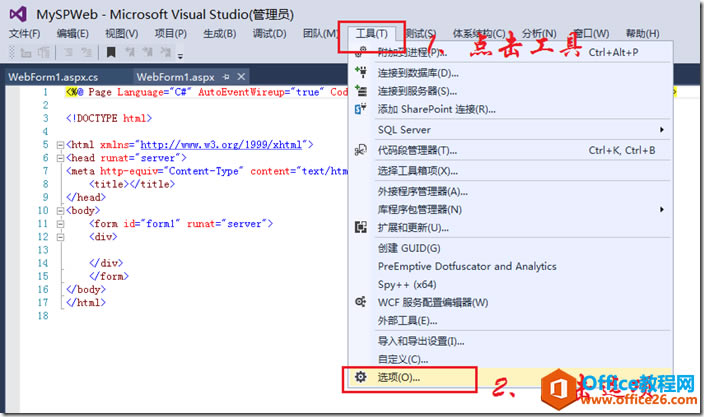Collapse the head element outline on line 6
704x417 pixels.
coord(60,158)
